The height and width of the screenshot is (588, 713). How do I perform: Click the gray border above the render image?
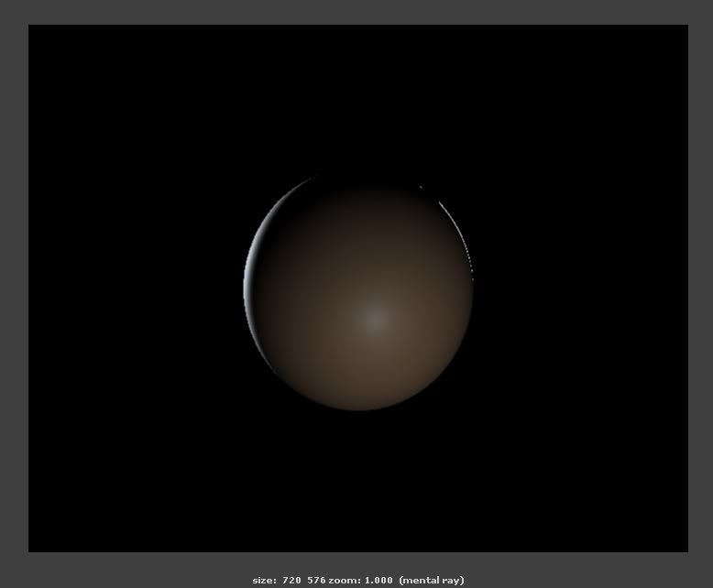coord(356,12)
